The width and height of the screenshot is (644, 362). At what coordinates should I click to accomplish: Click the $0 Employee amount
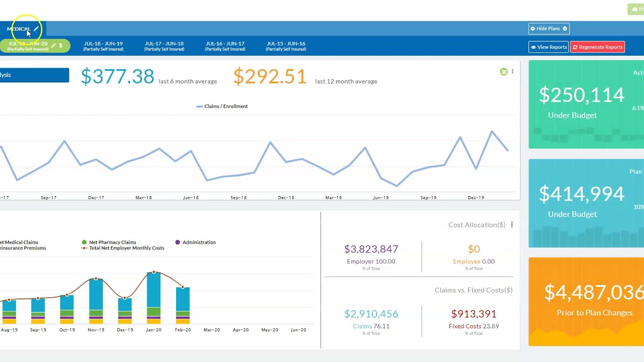pyautogui.click(x=474, y=249)
